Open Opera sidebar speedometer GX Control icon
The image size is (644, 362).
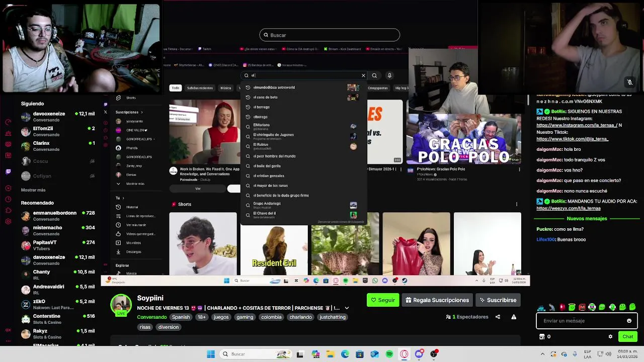pyautogui.click(x=8, y=122)
